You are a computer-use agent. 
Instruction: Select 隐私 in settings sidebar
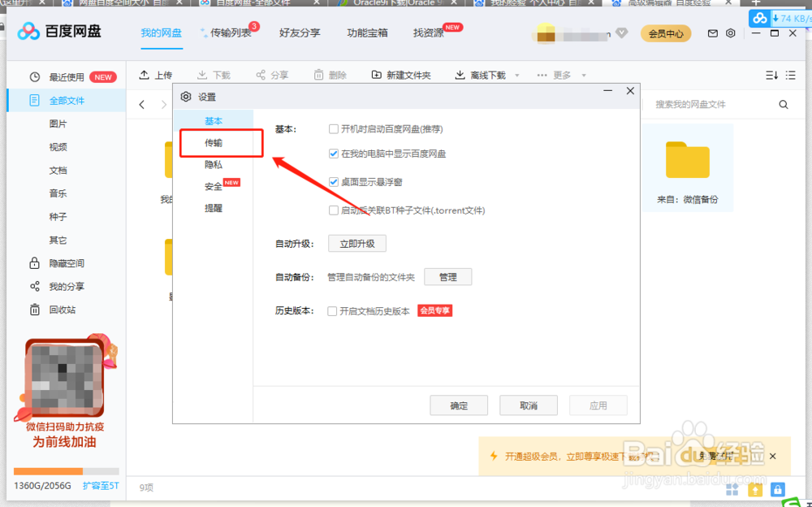214,164
